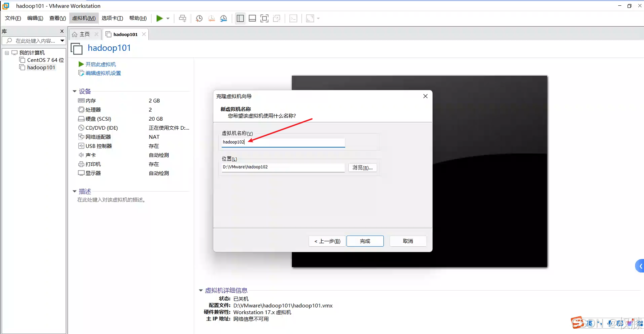
Task: Click the 打印机 device row
Action: coord(133,164)
